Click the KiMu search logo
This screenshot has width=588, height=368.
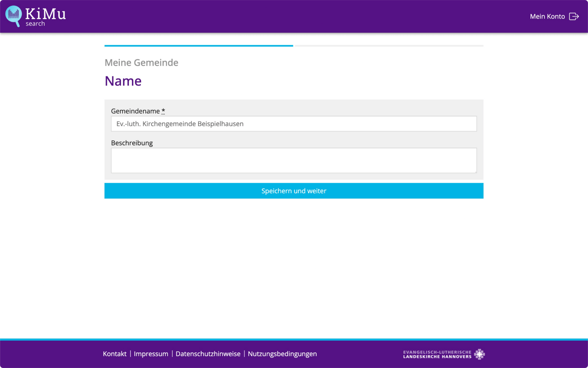point(35,16)
